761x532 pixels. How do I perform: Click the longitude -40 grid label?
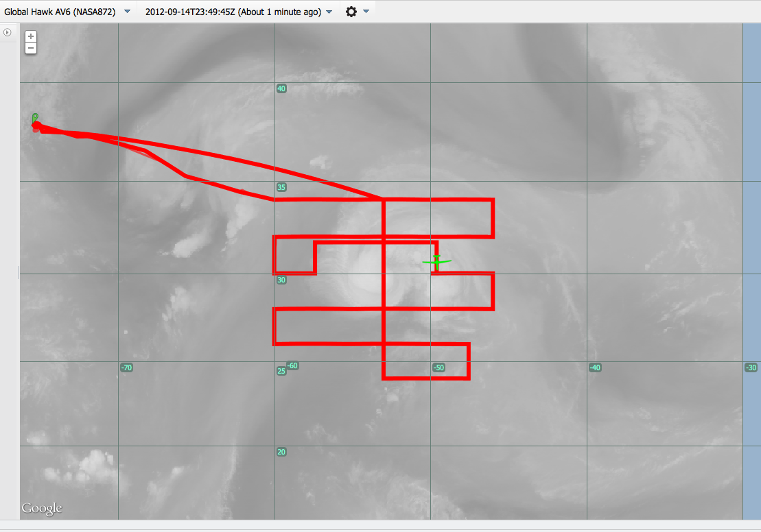point(595,367)
